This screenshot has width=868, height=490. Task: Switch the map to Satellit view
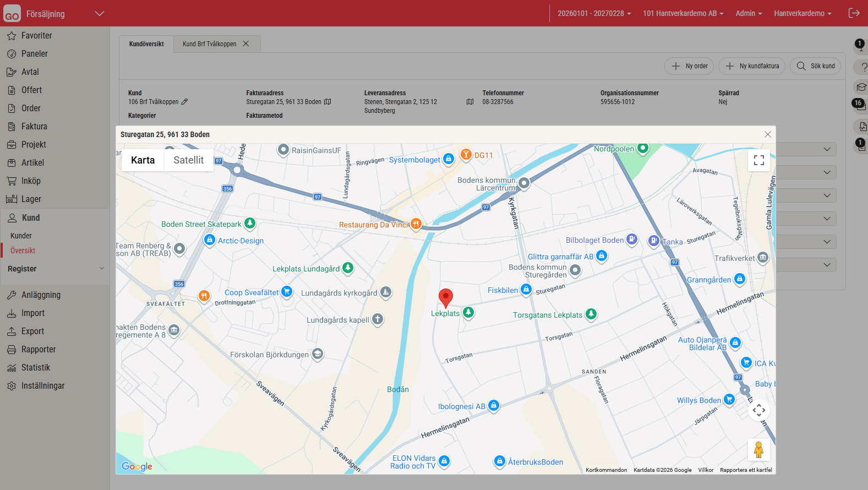(x=189, y=160)
